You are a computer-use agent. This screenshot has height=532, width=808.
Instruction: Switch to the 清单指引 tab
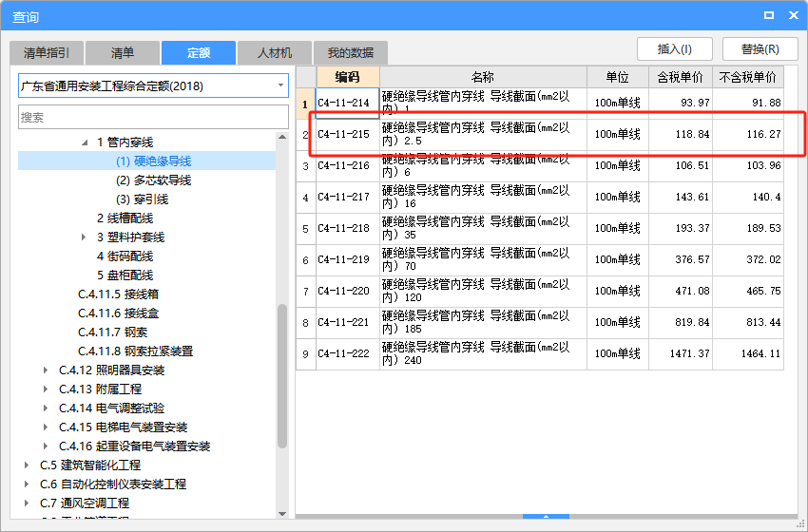[x=47, y=53]
